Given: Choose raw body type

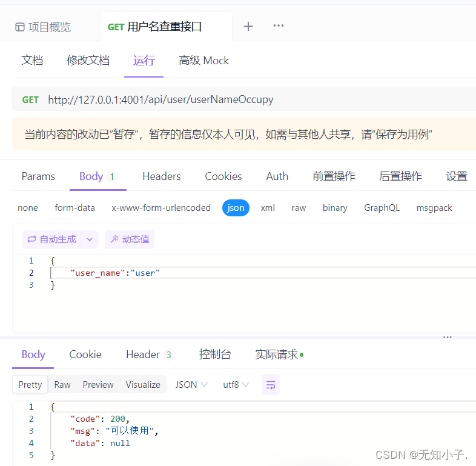Looking at the screenshot, I should (x=299, y=208).
